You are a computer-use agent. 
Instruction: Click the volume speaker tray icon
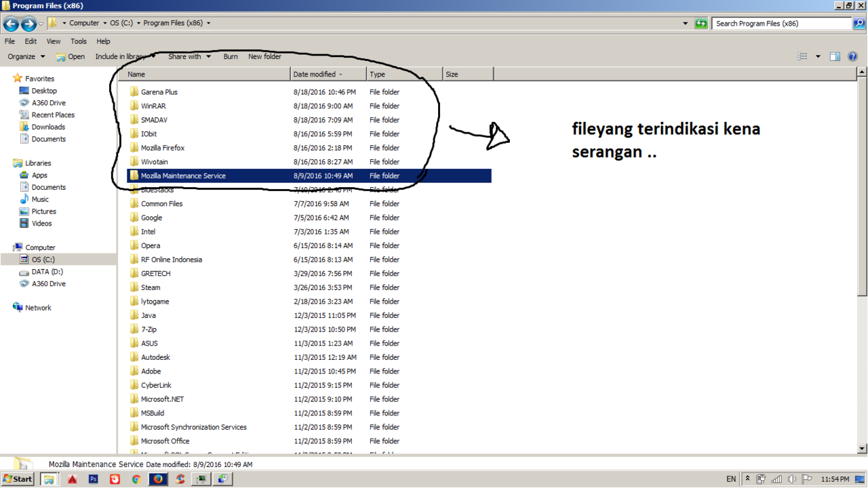(791, 479)
